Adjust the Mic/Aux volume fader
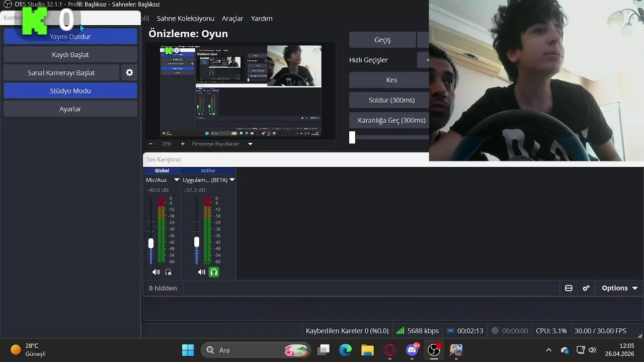The height and width of the screenshot is (362, 644). [150, 243]
